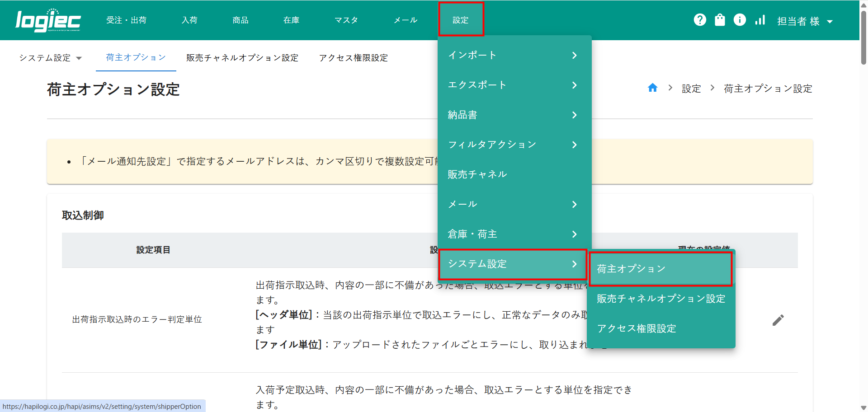The width and height of the screenshot is (868, 412).
Task: Click the home icon in breadcrumb
Action: point(652,88)
